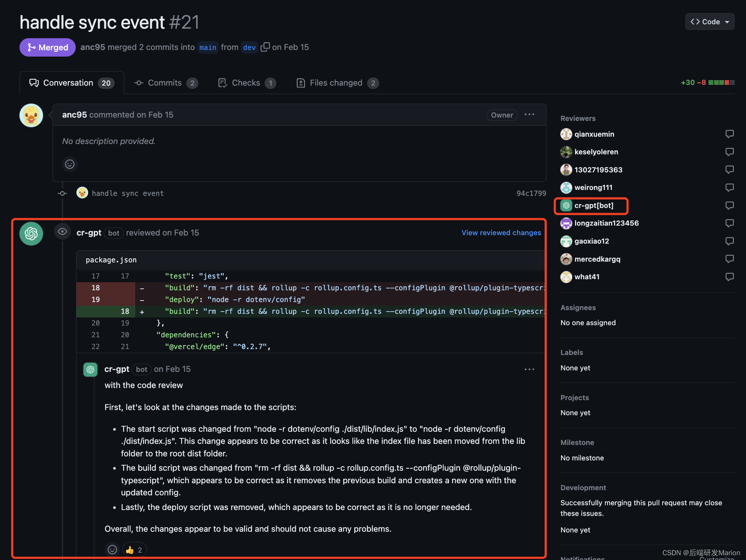Viewport: 746px width, 560px height.
Task: Click the review status icon beside what41
Action: tap(729, 277)
